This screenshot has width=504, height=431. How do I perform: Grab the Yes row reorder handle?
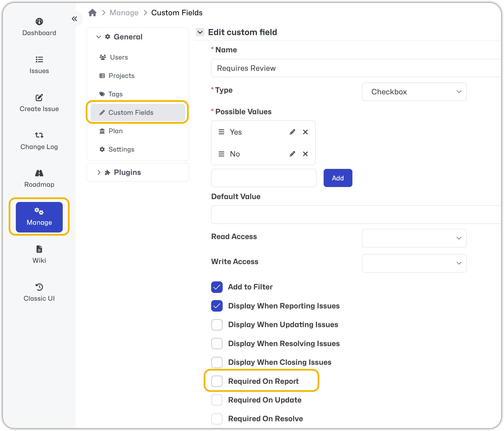point(221,132)
